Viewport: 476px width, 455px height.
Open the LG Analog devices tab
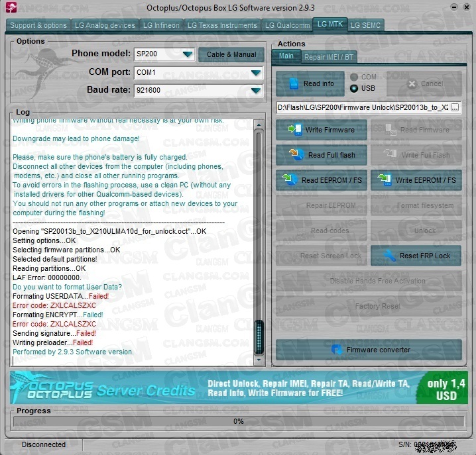click(105, 25)
